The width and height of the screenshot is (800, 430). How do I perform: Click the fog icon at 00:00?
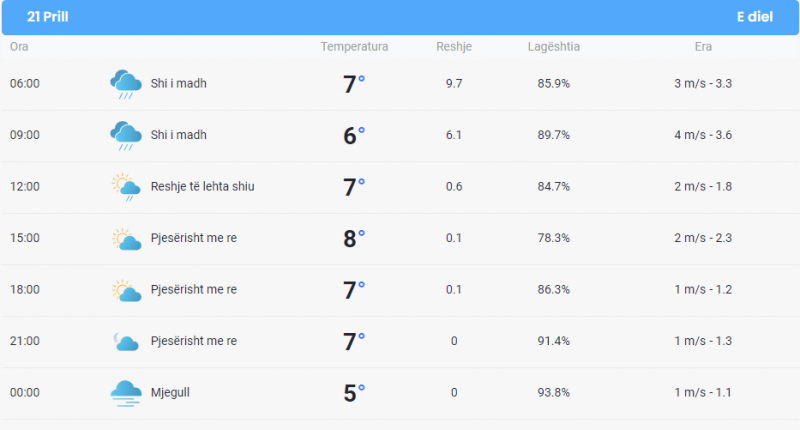tap(126, 393)
